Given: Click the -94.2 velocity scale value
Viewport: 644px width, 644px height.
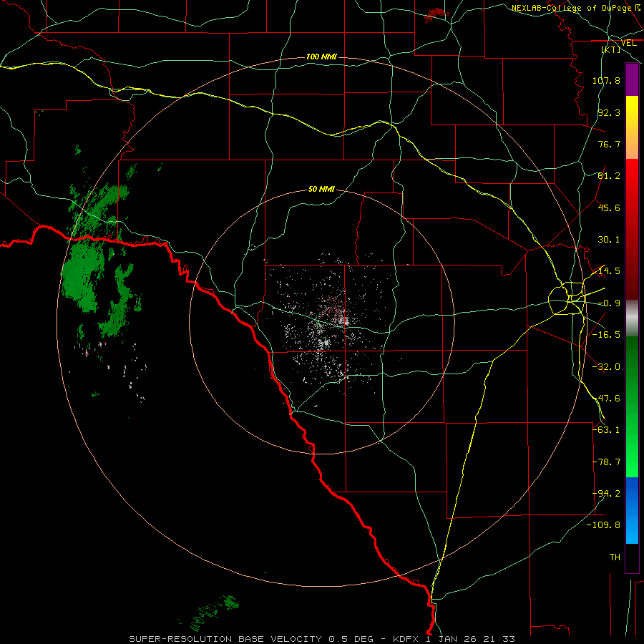Looking at the screenshot, I should pyautogui.click(x=606, y=494).
